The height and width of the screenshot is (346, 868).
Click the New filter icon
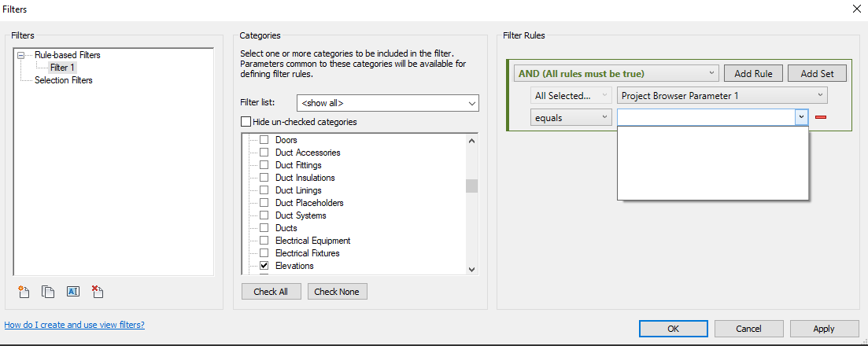tap(24, 292)
